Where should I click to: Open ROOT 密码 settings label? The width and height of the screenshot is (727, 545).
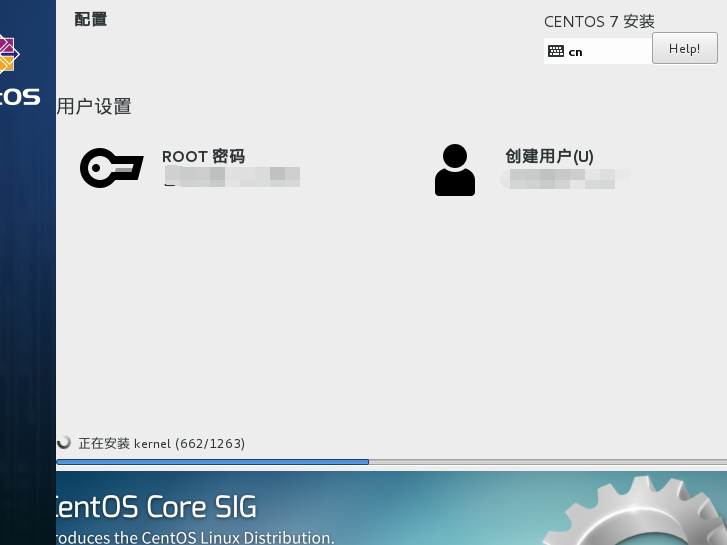coord(203,157)
